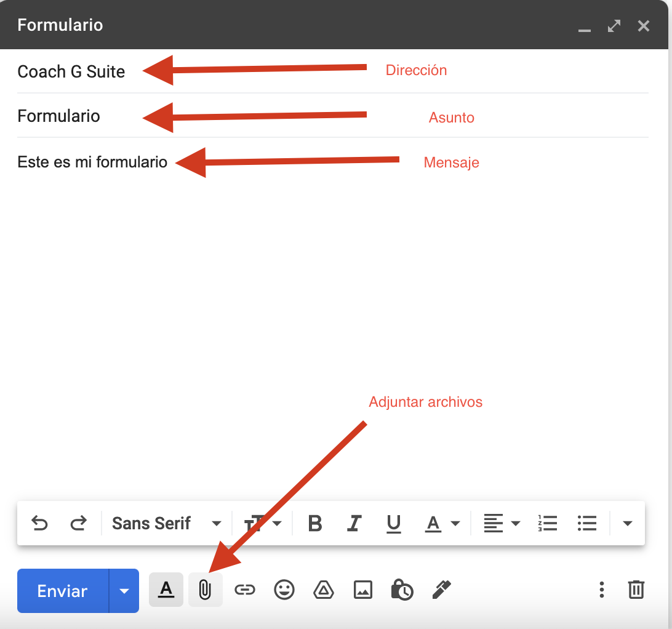Insert a numbered list
The width and height of the screenshot is (672, 629).
(x=548, y=523)
